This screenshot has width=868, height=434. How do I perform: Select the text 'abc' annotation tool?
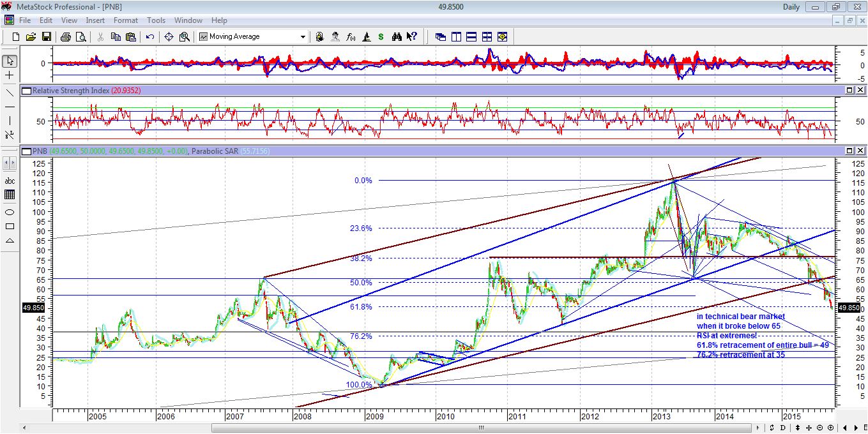tap(9, 181)
